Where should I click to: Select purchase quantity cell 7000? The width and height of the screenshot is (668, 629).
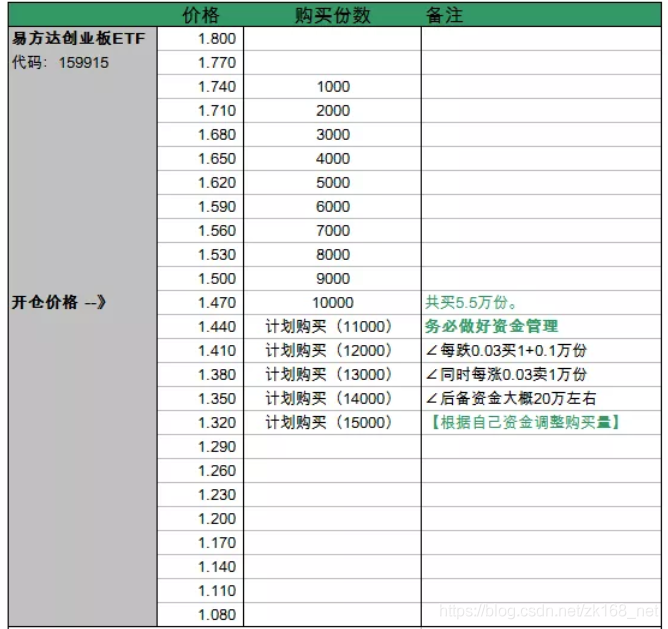click(332, 231)
